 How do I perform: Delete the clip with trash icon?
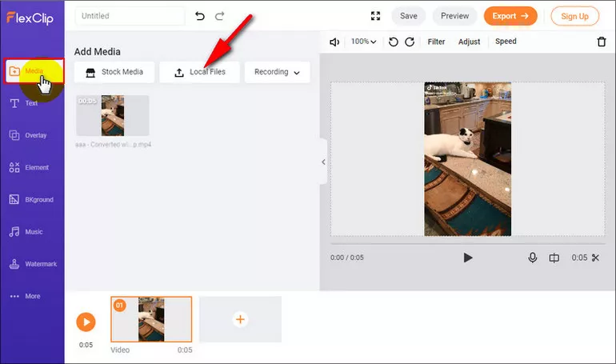pos(602,42)
